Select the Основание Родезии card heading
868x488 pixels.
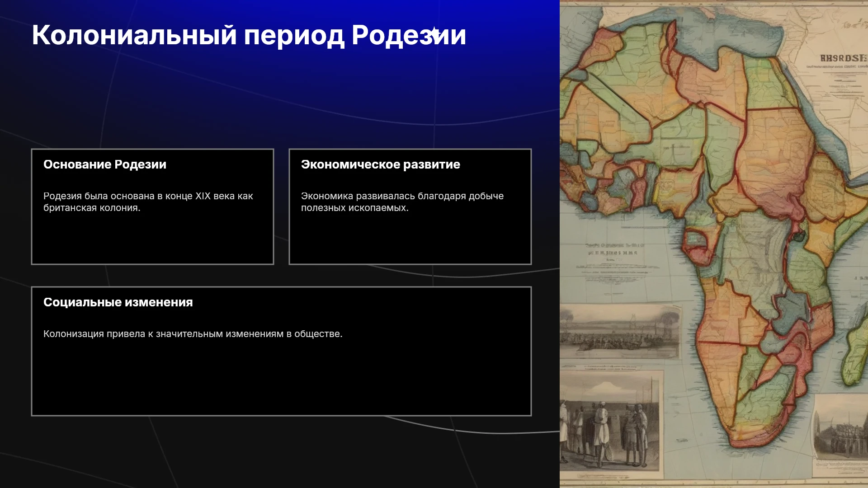[x=105, y=164]
